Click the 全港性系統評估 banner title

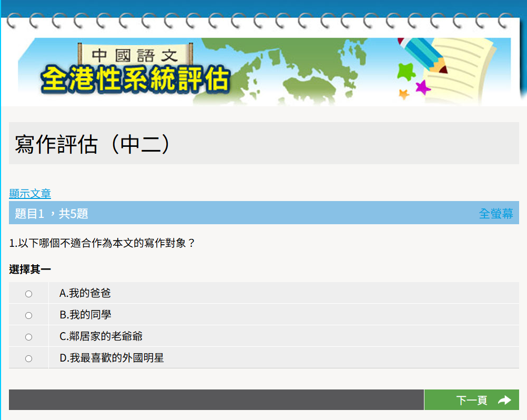[136, 79]
